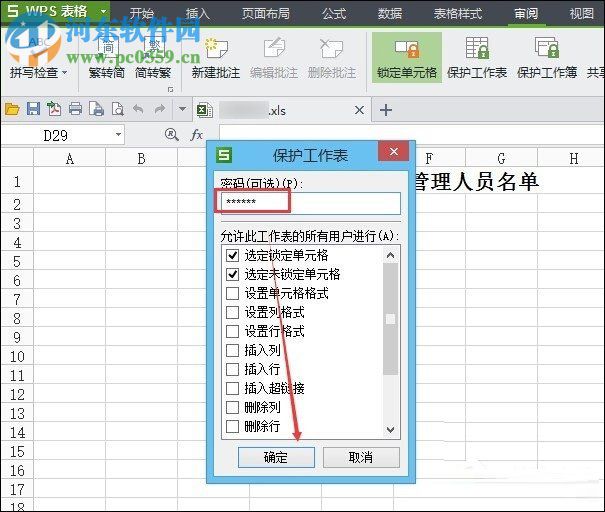Close the 保护工作表 dialog

coord(394,151)
